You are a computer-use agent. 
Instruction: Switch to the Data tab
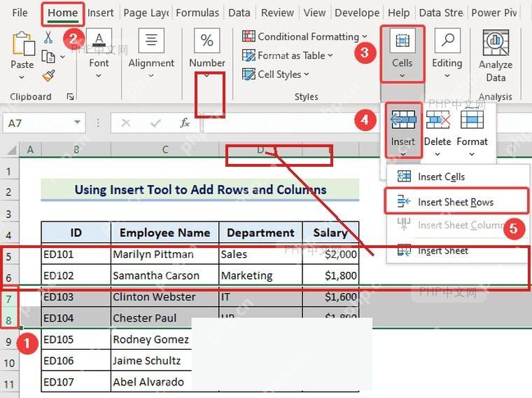point(239,13)
